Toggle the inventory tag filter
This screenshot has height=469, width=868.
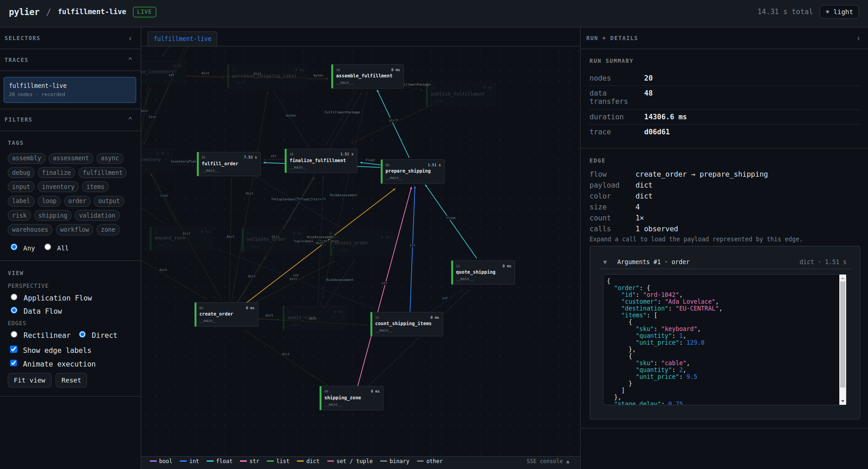point(58,187)
